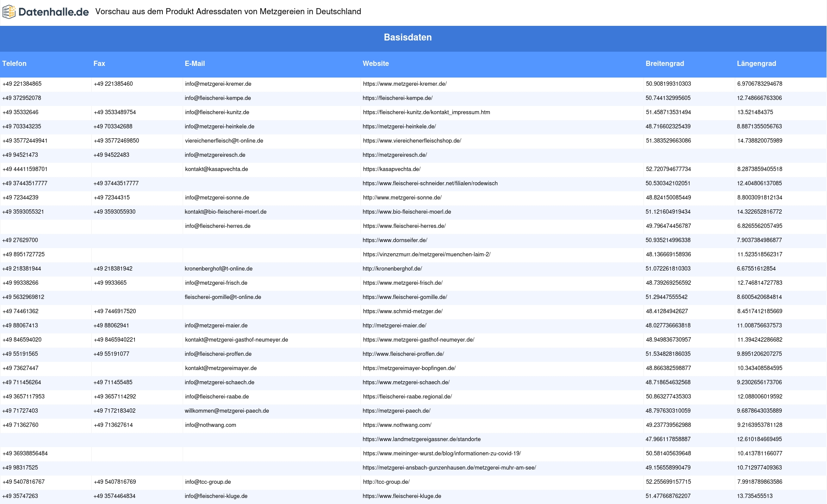827x504 pixels.
Task: Select latitude value 47.966117858887
Action: (x=668, y=439)
